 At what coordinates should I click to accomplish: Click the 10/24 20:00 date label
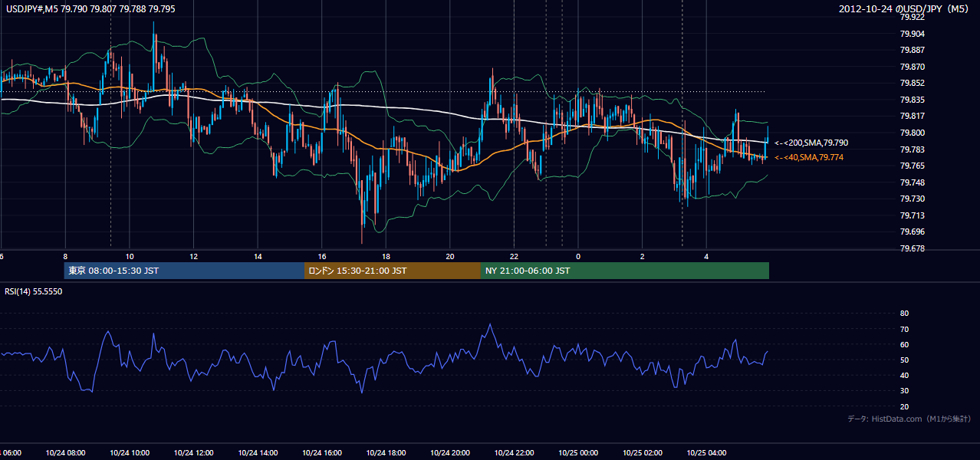(x=450, y=452)
